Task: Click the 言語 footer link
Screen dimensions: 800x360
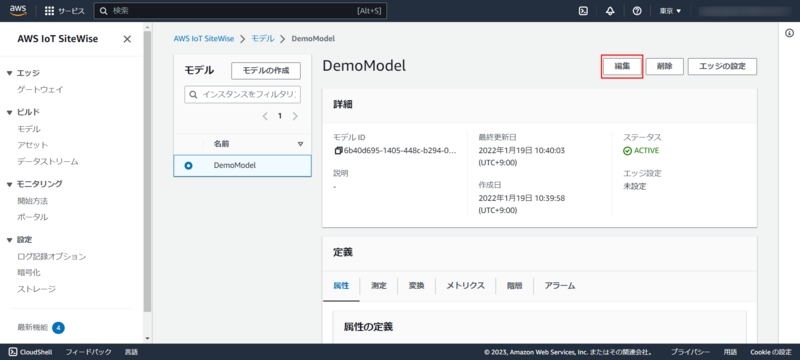Action: 131,352
